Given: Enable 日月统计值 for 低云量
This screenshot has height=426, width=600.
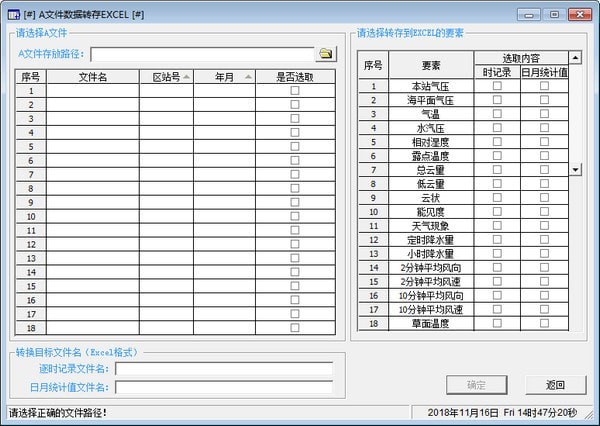Looking at the screenshot, I should [x=544, y=184].
